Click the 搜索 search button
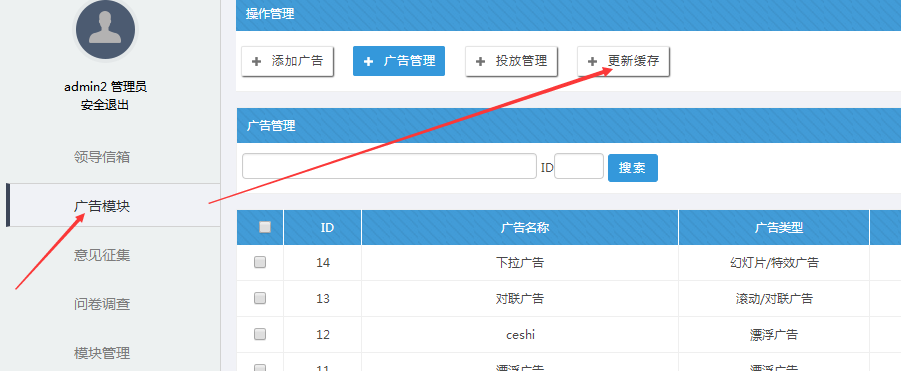Screen dimensions: 901x371 click(x=633, y=168)
